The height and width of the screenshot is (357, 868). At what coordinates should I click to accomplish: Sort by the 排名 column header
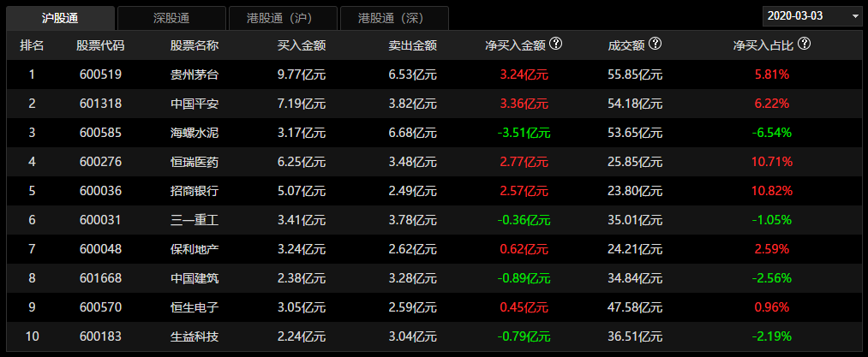click(x=32, y=45)
